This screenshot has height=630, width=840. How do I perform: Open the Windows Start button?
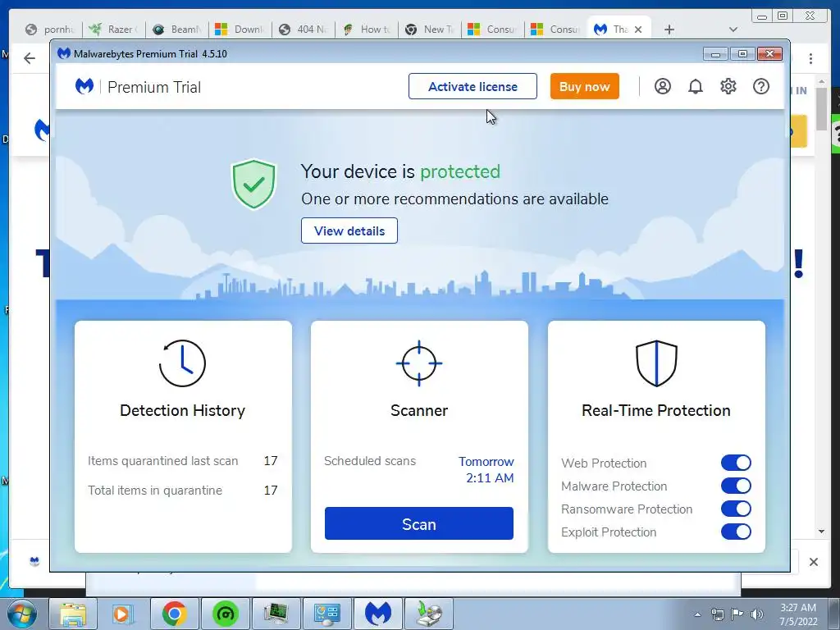click(x=21, y=614)
